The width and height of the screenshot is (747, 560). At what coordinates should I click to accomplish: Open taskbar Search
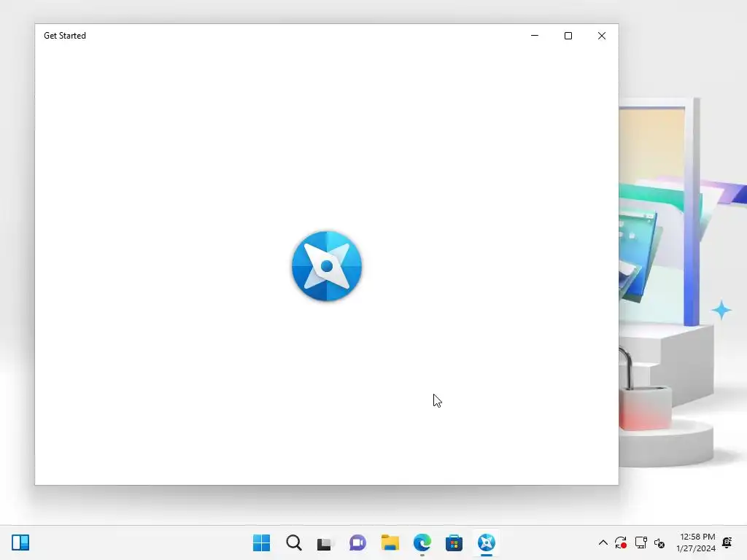coord(294,542)
